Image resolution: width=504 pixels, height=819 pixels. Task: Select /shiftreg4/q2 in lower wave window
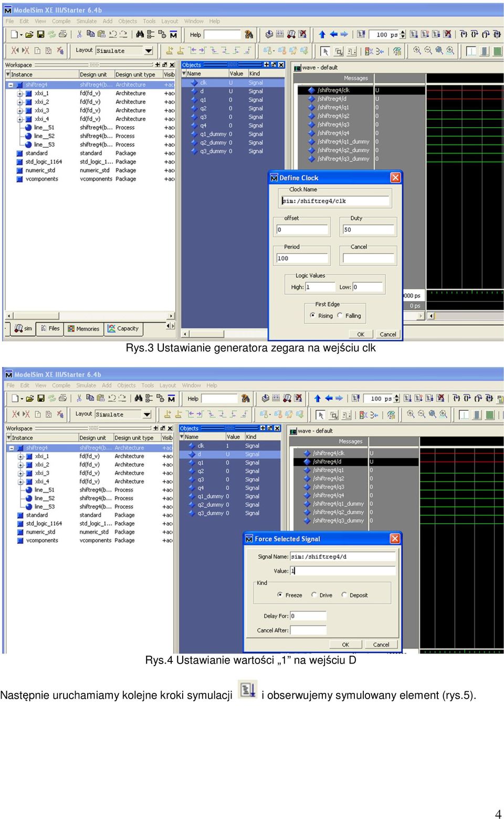(329, 479)
